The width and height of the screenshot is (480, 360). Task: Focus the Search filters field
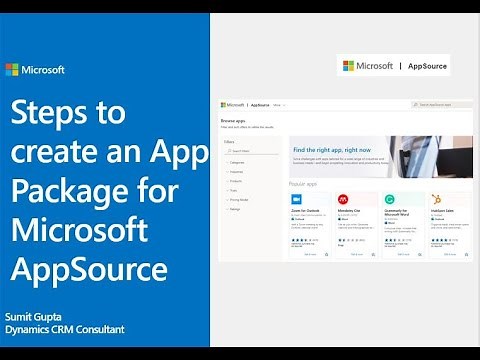tap(252, 151)
